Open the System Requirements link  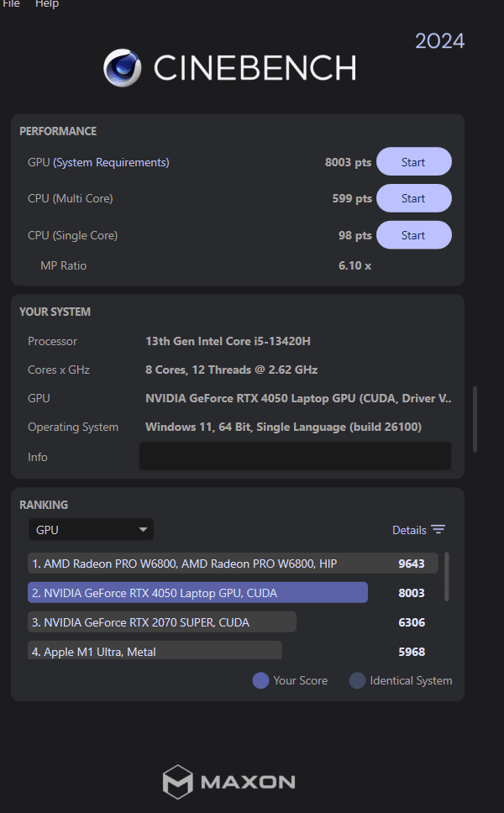point(111,162)
